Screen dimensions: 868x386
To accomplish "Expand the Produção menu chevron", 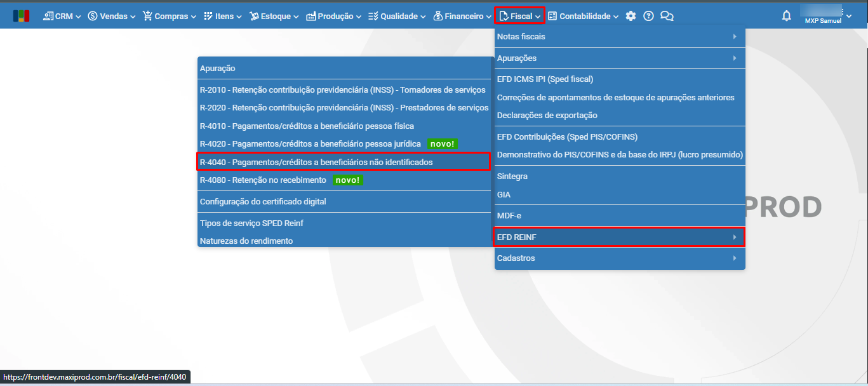I will click(359, 17).
